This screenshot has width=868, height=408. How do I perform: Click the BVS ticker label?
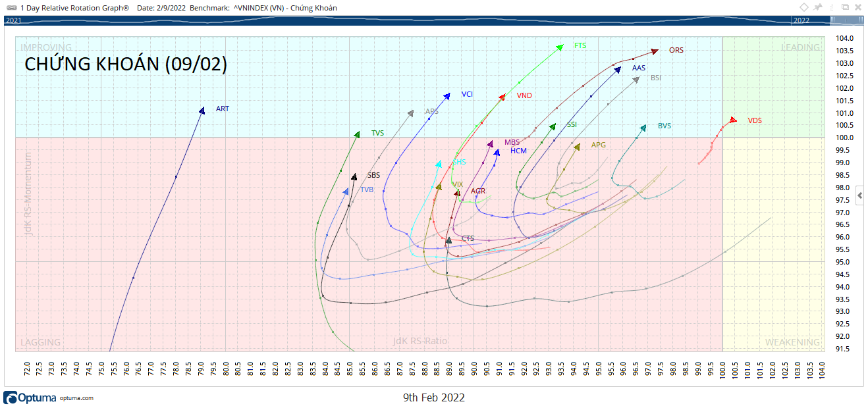click(665, 126)
